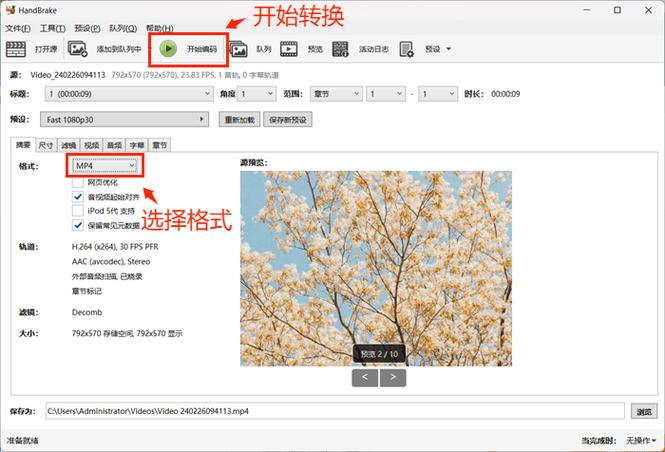Viewport: 665px width, 452px height.
Task: Switch to the 滤镜 tab
Action: pyautogui.click(x=69, y=145)
